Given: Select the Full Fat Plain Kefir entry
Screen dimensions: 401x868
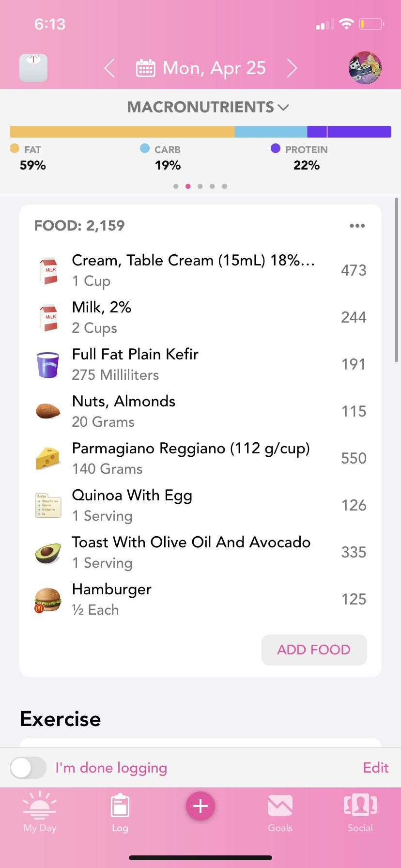Looking at the screenshot, I should [x=136, y=364].
